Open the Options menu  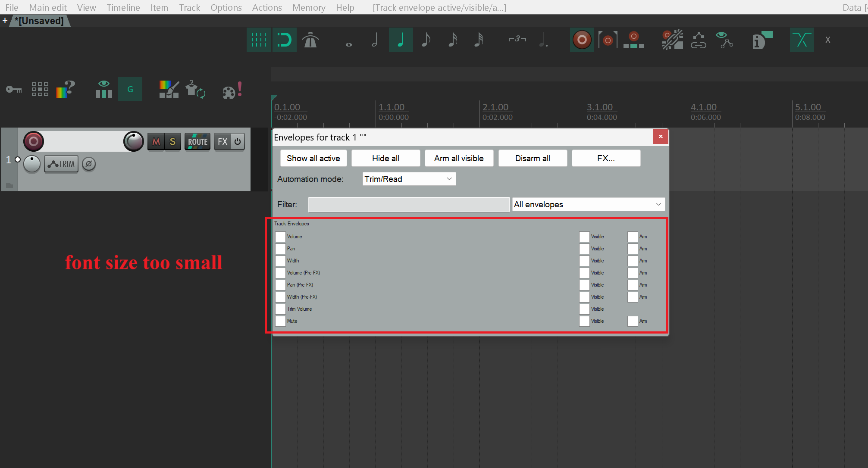[x=226, y=7]
